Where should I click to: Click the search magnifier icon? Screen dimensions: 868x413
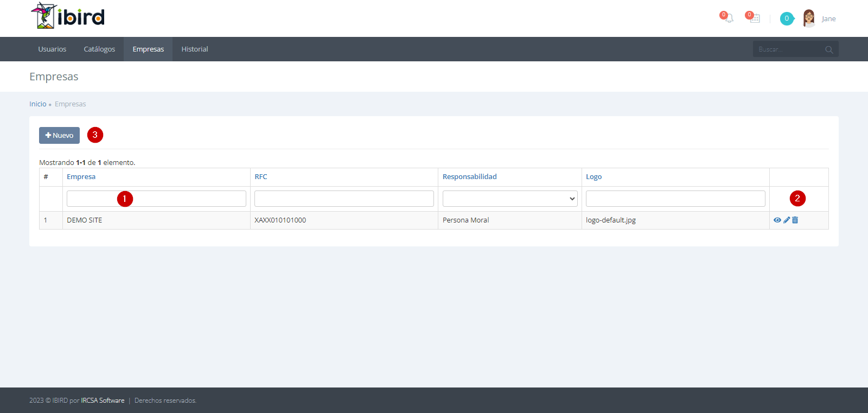[x=829, y=49]
